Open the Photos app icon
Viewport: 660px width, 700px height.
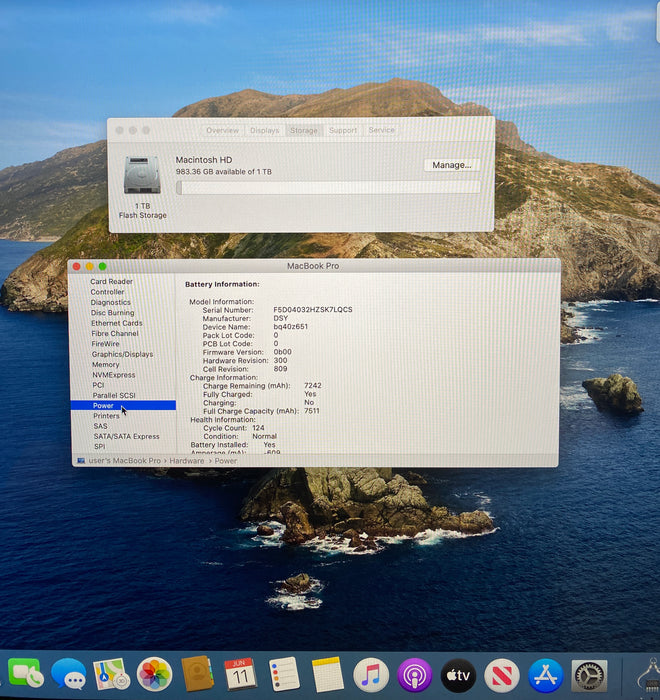(155, 674)
